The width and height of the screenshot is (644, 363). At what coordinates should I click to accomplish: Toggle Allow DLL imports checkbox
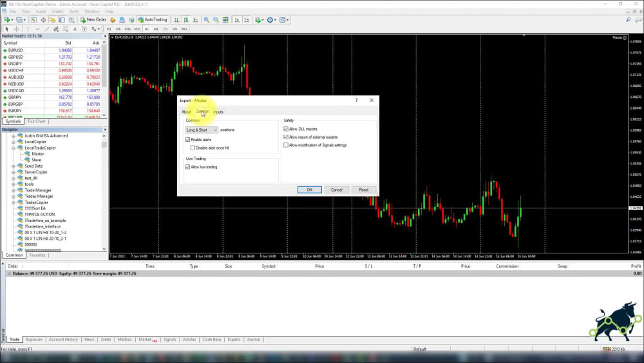[286, 129]
